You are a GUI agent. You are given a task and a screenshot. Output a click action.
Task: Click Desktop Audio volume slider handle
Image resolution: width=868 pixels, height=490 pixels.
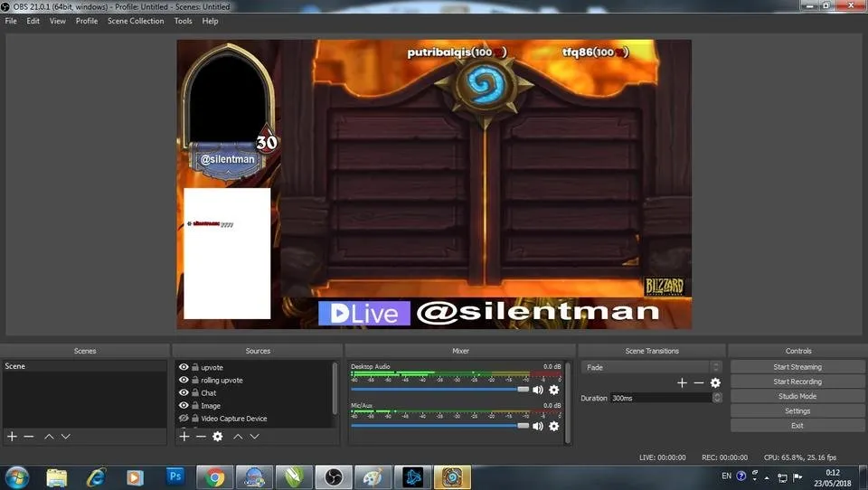[x=524, y=390]
